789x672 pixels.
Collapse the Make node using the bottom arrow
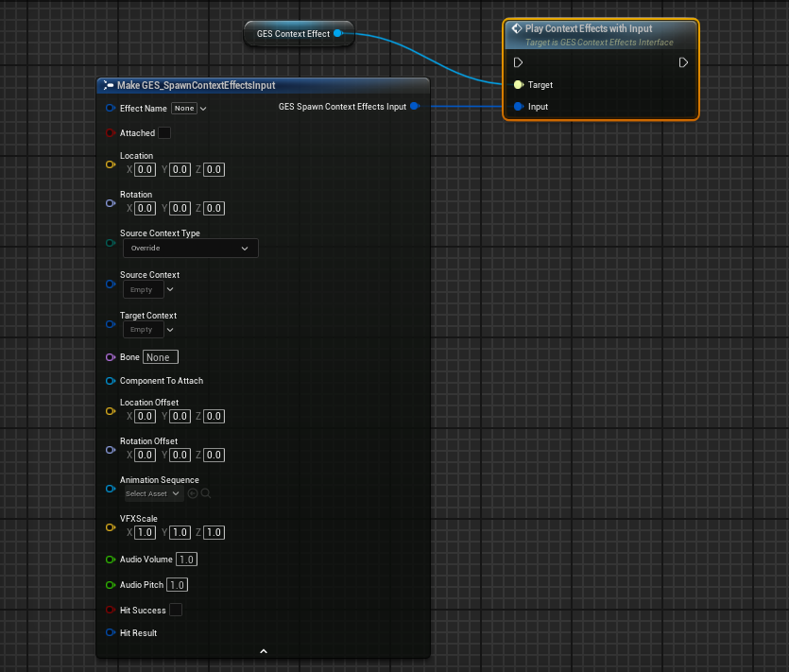click(264, 651)
